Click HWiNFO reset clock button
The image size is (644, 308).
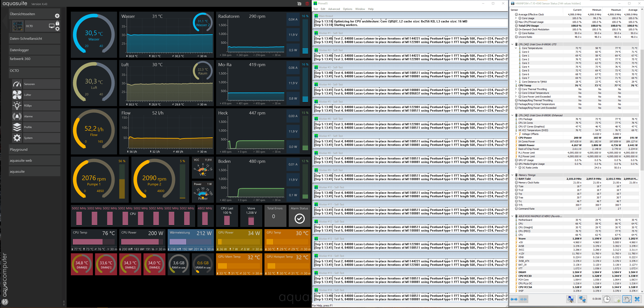tap(607, 299)
